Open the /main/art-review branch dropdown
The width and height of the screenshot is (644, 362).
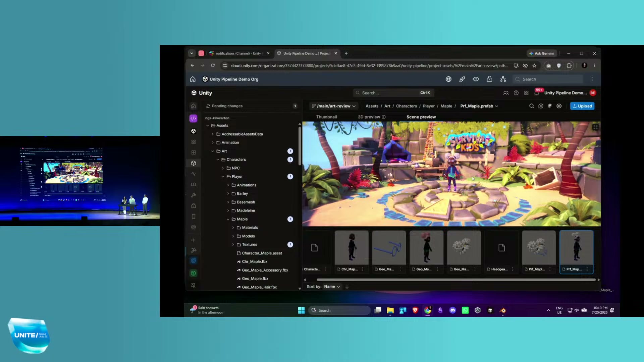[334, 106]
